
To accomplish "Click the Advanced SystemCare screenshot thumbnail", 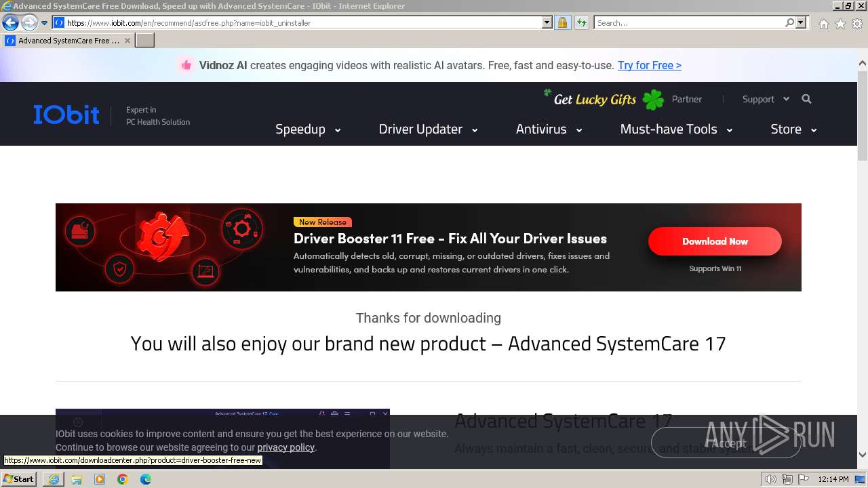I will pos(222,439).
